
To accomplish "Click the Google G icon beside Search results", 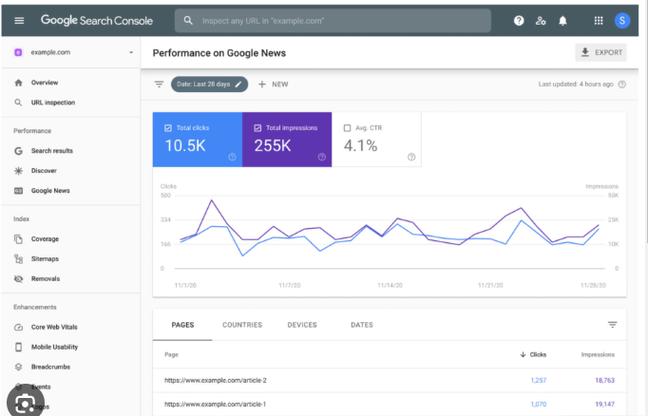I will coord(18,151).
